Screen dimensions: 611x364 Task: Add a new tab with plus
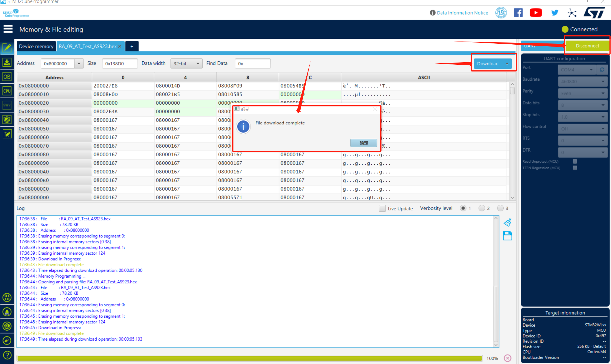132,46
